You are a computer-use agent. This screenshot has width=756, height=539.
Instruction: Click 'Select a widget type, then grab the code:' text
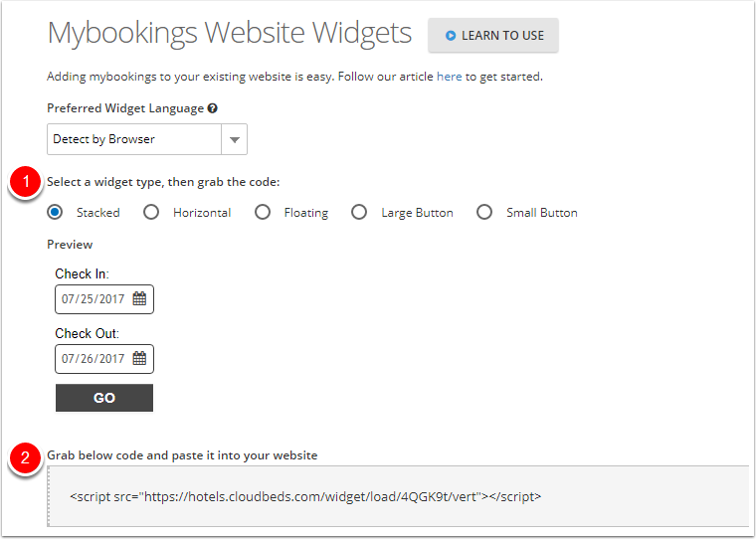click(x=163, y=182)
